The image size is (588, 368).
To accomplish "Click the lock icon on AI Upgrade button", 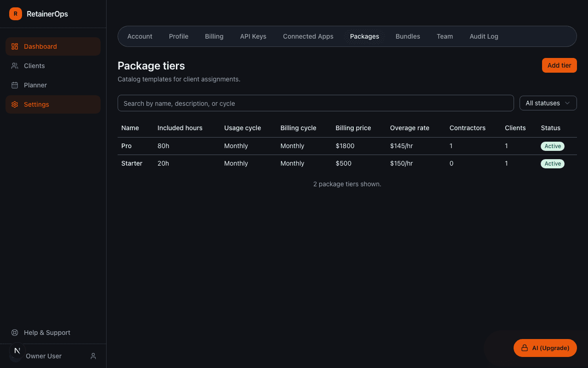I will (524, 348).
